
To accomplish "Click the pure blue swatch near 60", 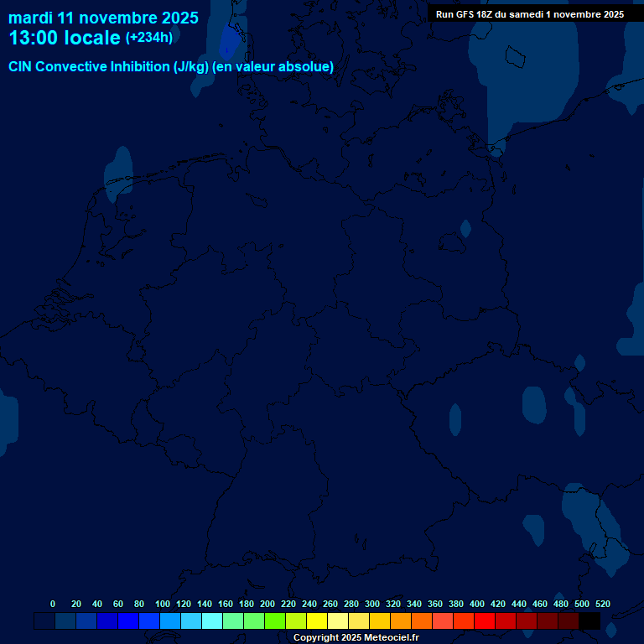I will [x=128, y=621].
